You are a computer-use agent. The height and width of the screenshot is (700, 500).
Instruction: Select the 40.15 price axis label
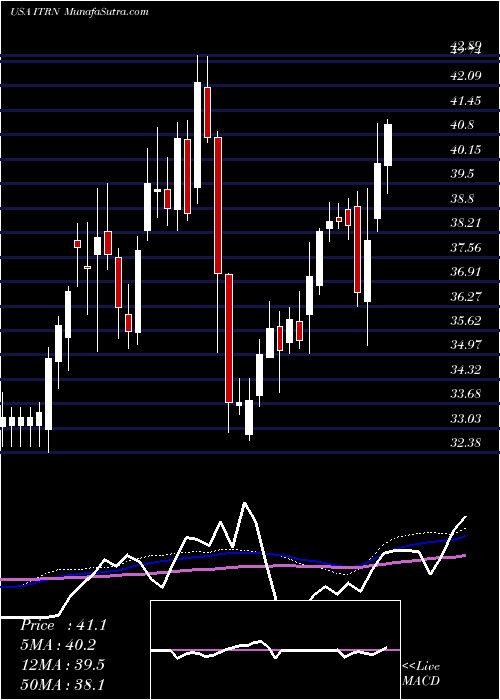466,149
